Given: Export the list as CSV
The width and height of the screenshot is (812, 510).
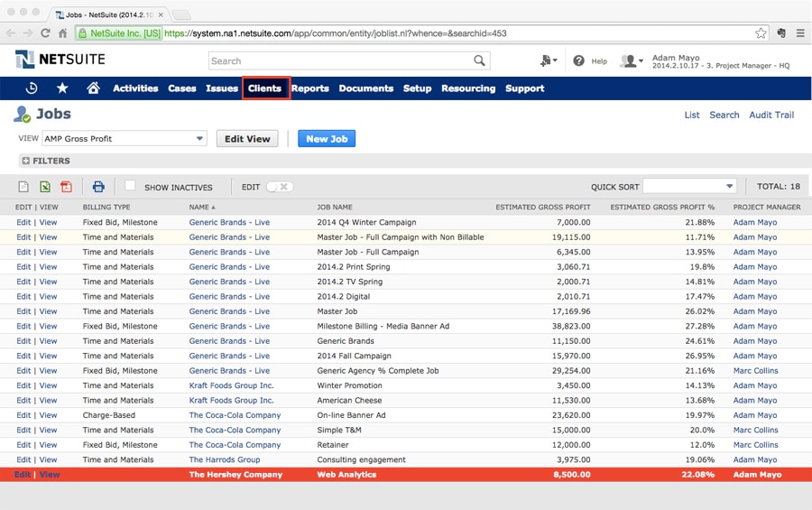Looking at the screenshot, I should click(x=23, y=187).
